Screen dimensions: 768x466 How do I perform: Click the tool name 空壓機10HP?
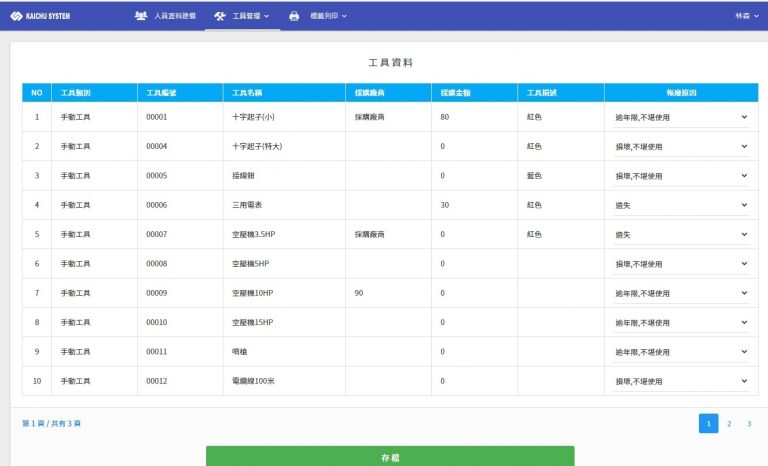253,294
